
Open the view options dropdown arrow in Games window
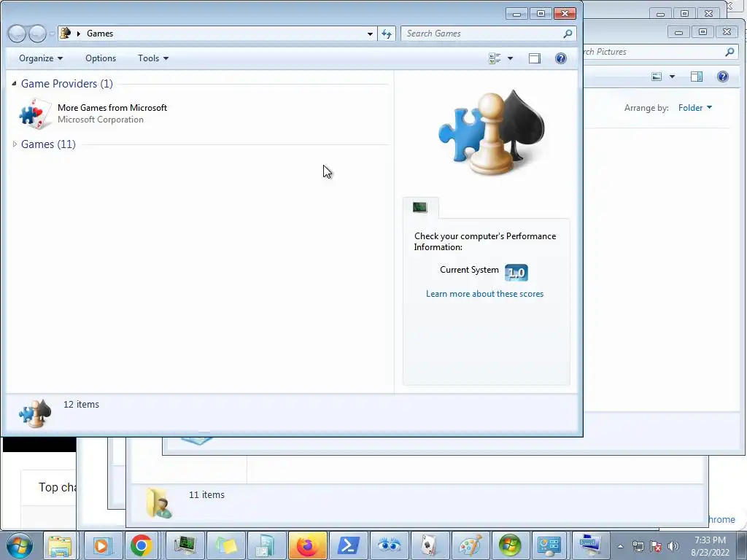point(510,58)
